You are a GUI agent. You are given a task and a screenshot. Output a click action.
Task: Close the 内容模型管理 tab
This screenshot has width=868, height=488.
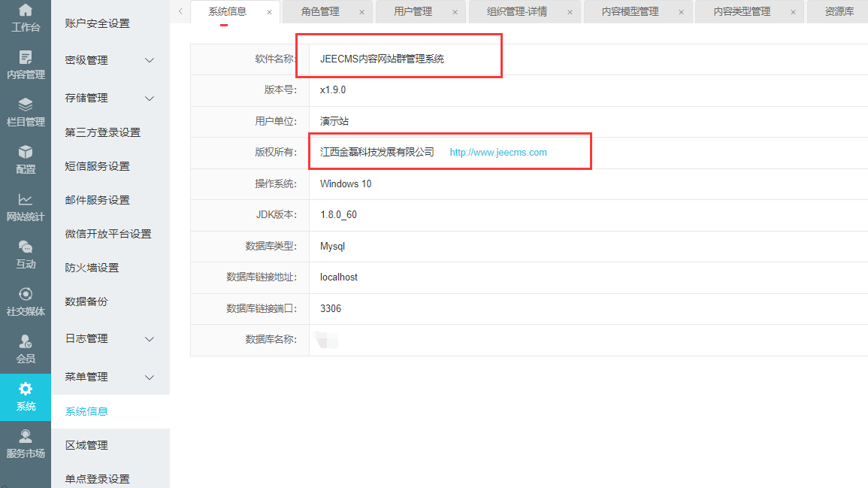click(x=682, y=12)
